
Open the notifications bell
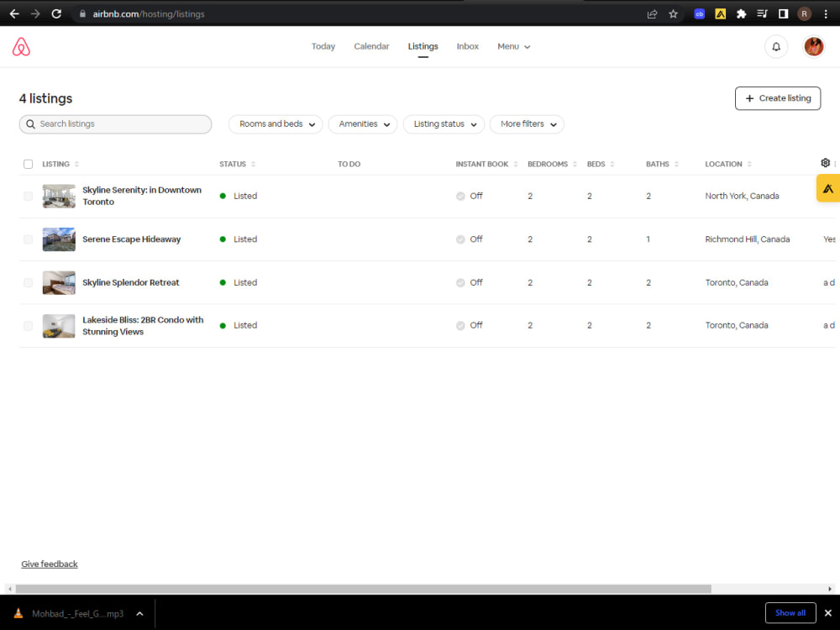click(775, 46)
